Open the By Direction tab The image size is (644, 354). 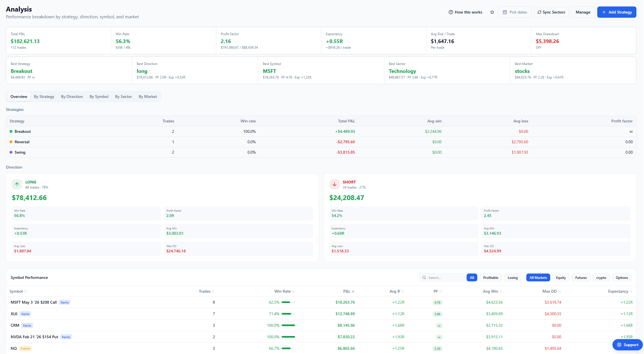(72, 97)
